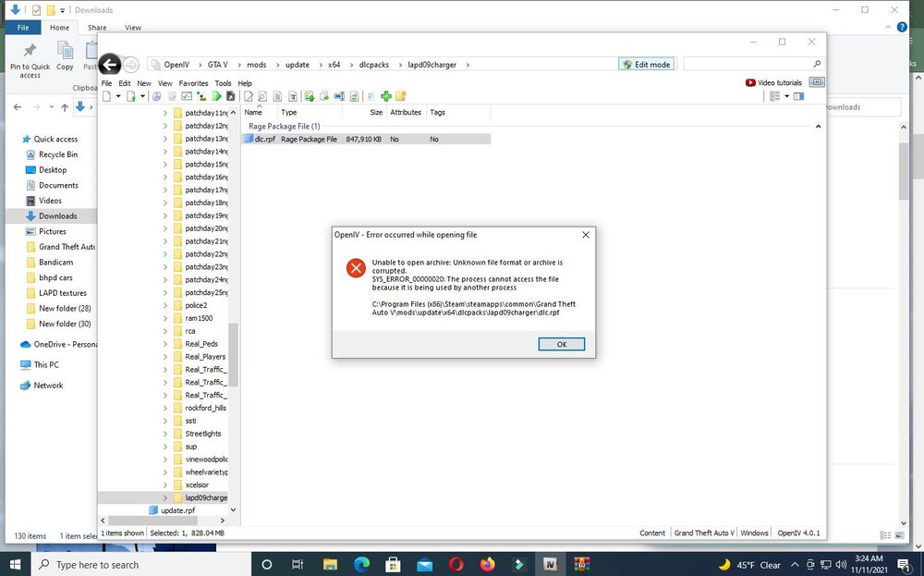The width and height of the screenshot is (924, 576).
Task: Click the tree horizontal scrollbar in OpenIV
Action: [153, 521]
